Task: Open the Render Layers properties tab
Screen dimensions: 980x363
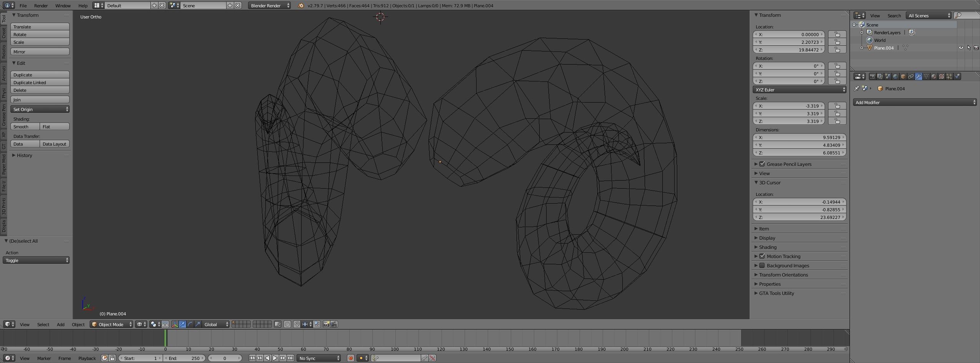Action: coord(880,76)
